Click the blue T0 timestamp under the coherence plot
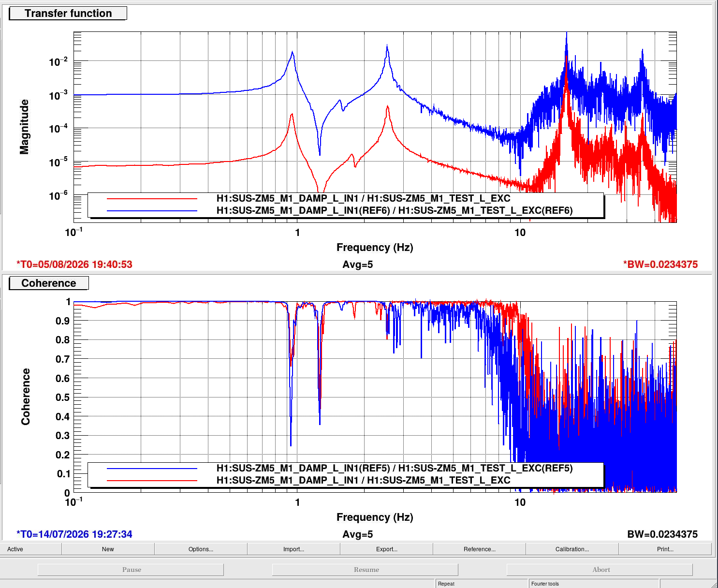 point(74,534)
